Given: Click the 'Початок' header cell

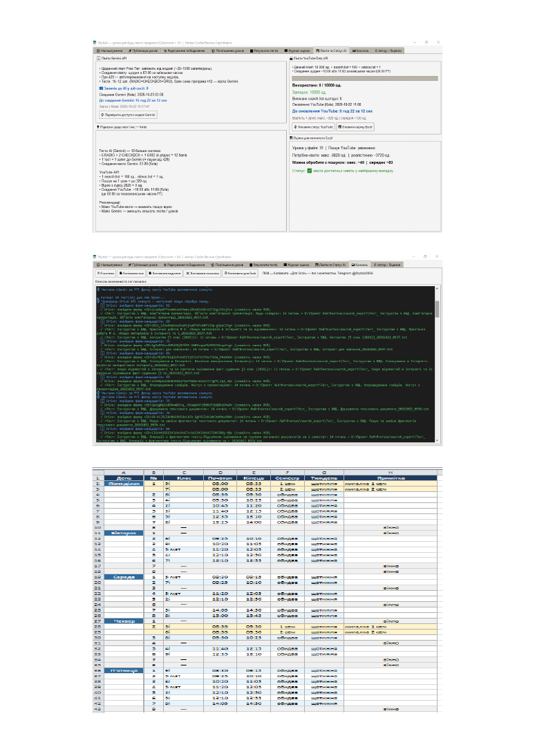Looking at the screenshot, I should 220,478.
